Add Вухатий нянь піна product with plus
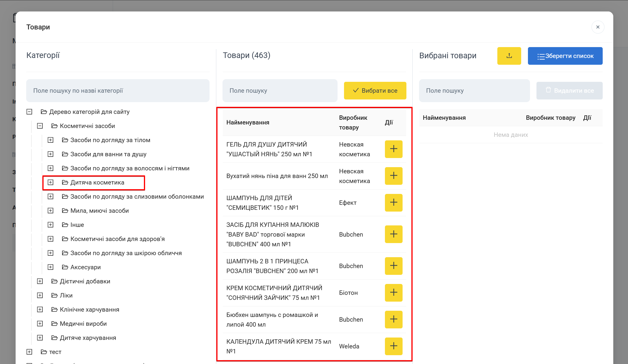 (393, 176)
